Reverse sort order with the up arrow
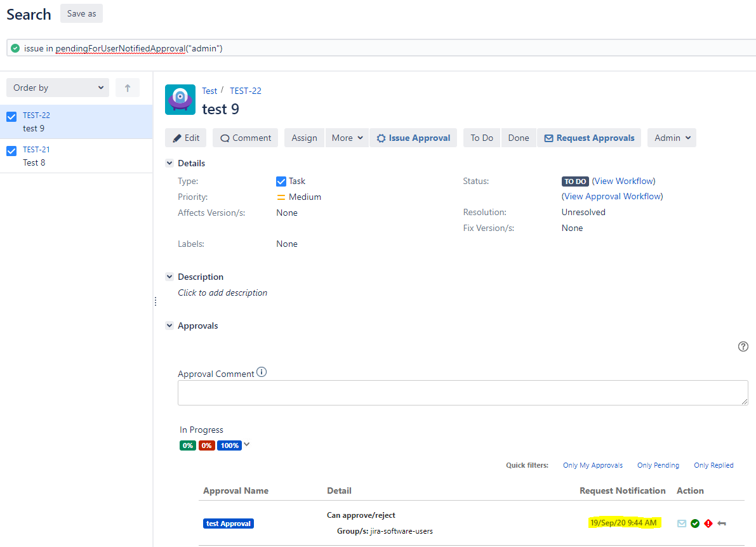 pos(128,88)
